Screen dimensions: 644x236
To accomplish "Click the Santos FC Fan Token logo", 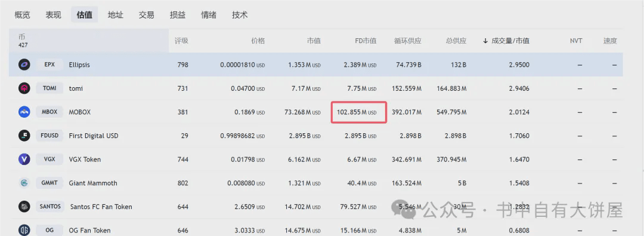I will pyautogui.click(x=24, y=206).
